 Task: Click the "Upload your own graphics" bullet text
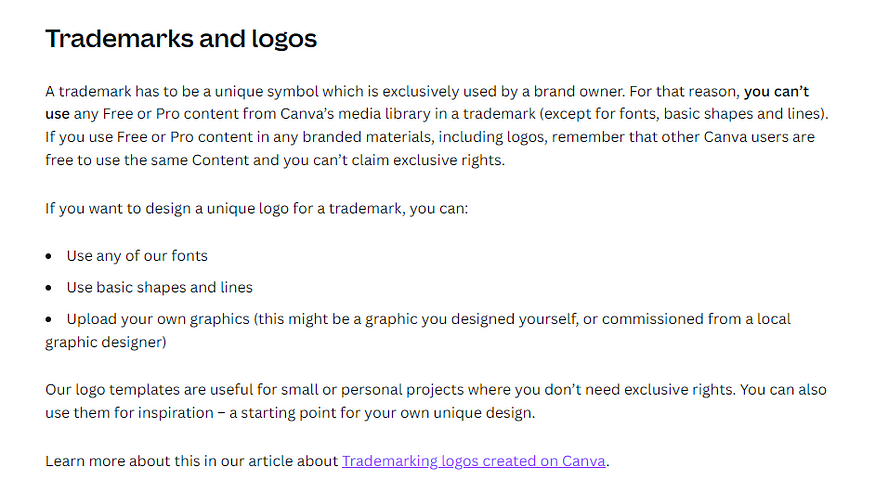pyautogui.click(x=158, y=319)
